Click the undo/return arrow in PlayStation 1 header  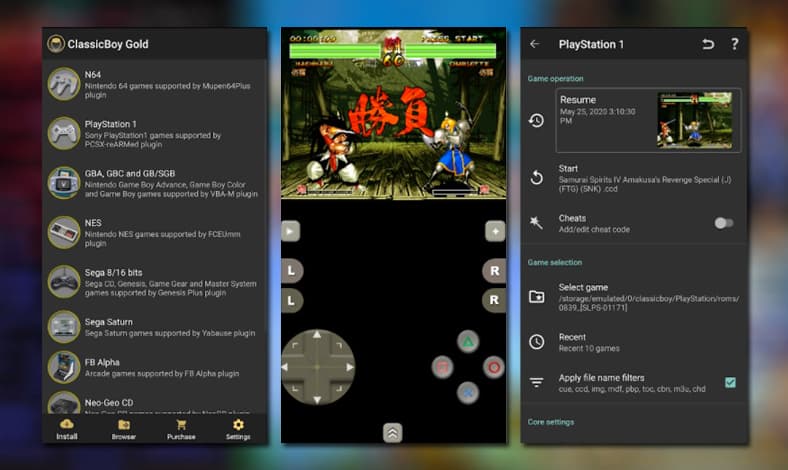coord(708,44)
